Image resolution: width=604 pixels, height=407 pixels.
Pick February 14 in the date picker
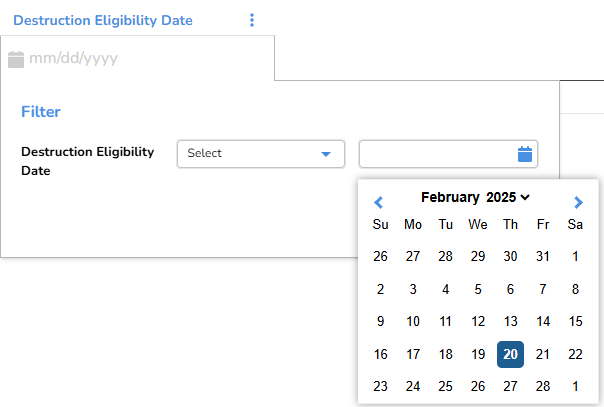(x=543, y=322)
